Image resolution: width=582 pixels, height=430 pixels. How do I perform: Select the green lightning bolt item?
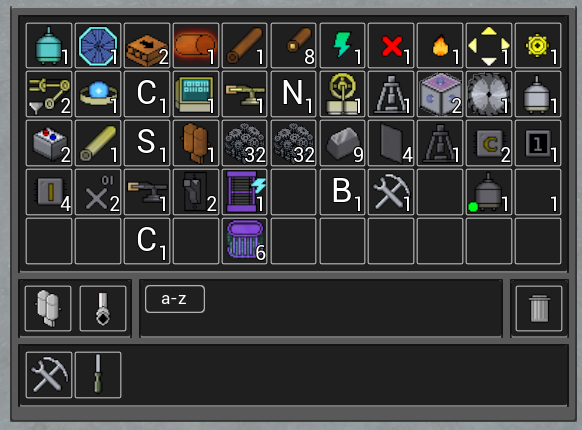(x=343, y=45)
